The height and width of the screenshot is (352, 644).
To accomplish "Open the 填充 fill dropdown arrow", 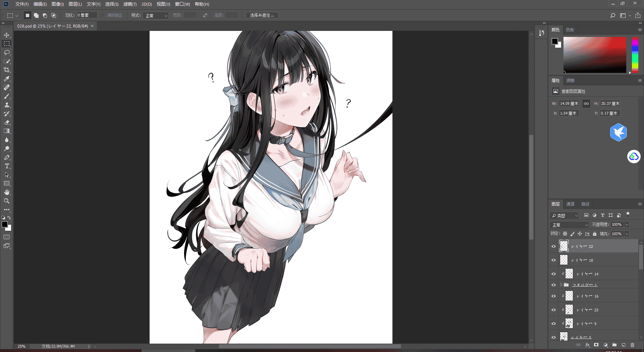I will pos(627,234).
